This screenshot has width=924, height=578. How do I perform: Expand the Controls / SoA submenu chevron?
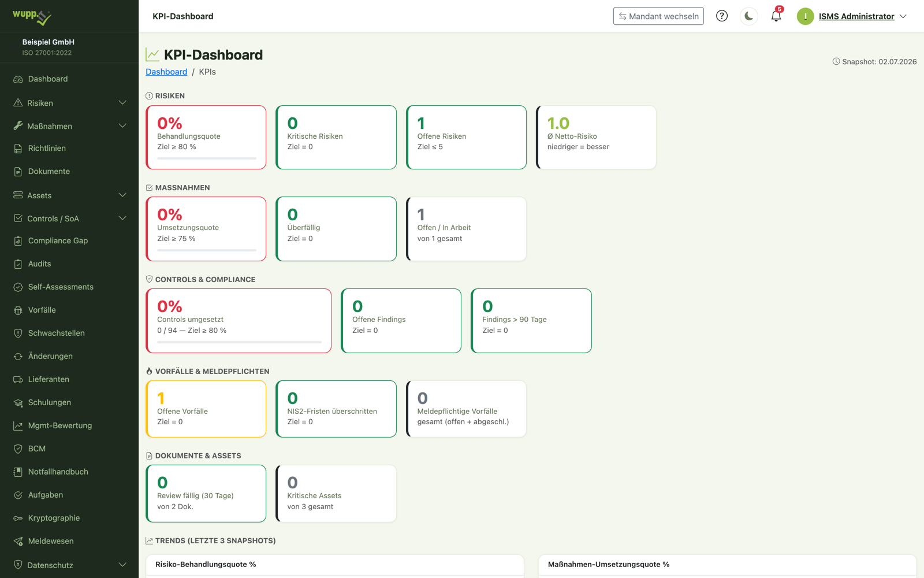(122, 218)
